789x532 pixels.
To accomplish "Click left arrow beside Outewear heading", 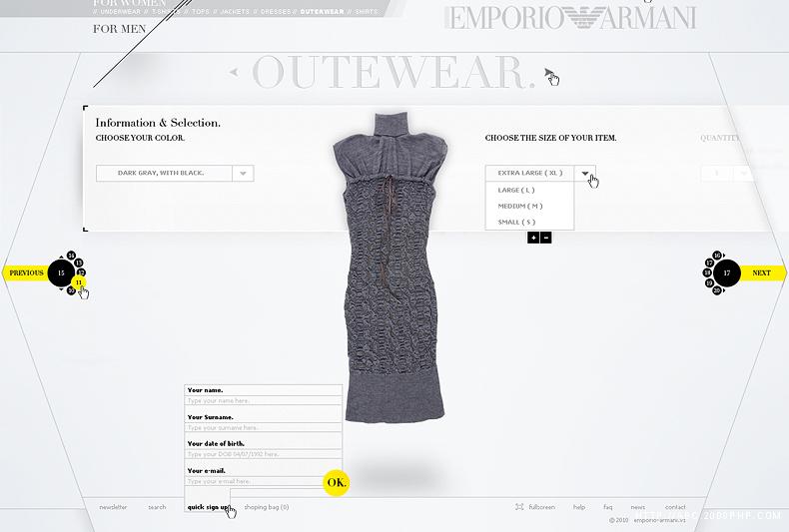I will tap(234, 72).
